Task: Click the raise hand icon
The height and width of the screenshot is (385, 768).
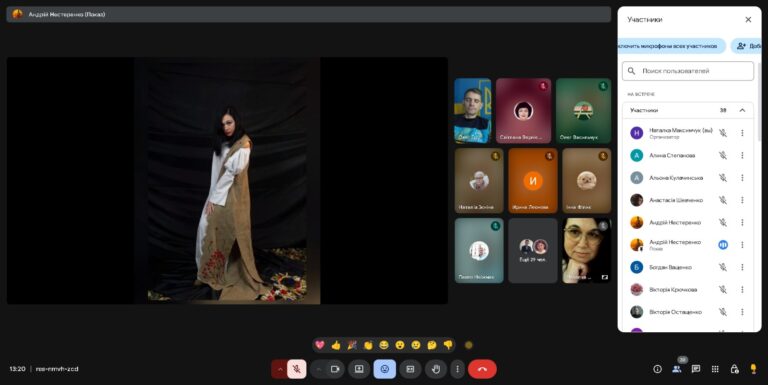Action: (x=435, y=369)
